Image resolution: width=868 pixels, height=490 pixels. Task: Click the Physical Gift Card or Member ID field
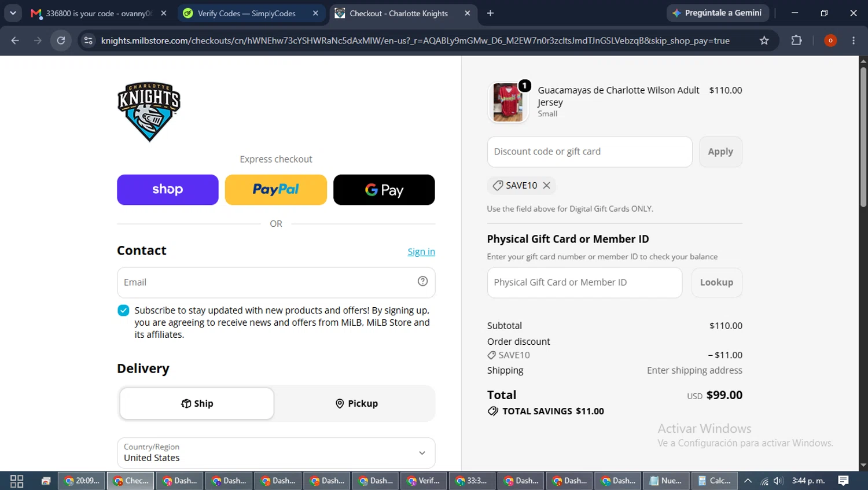point(584,282)
